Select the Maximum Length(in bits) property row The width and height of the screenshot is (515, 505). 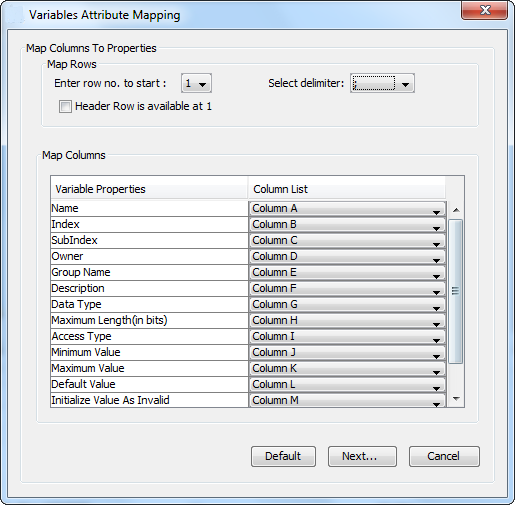pyautogui.click(x=149, y=321)
